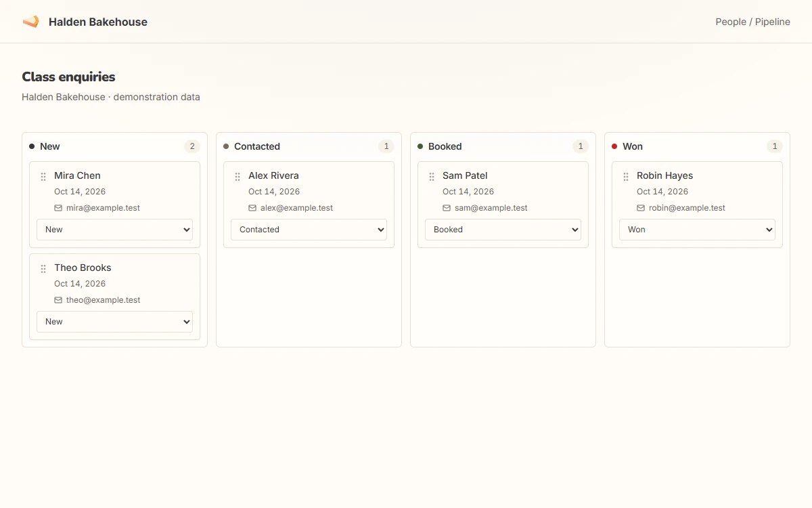812x508 pixels.
Task: Click the mail icon beside alex@example.test
Action: (x=252, y=208)
